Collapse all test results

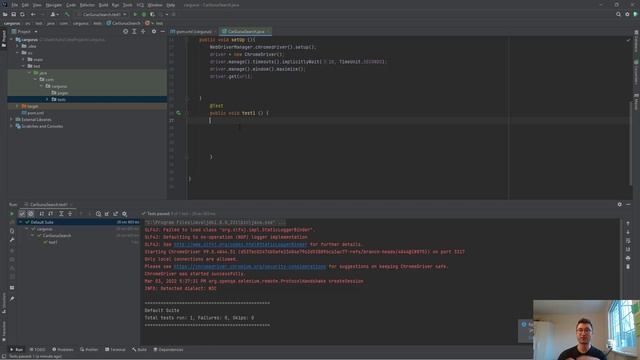(70, 213)
